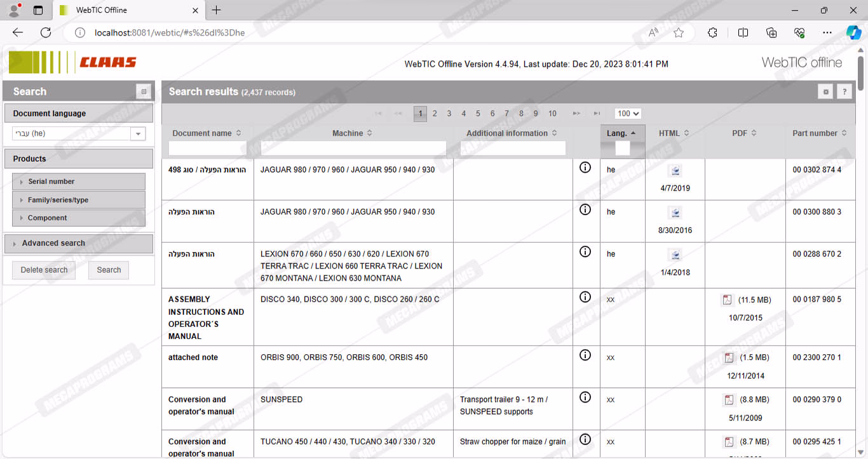Sort by Lang. column header
The width and height of the screenshot is (868, 459).
tap(621, 133)
